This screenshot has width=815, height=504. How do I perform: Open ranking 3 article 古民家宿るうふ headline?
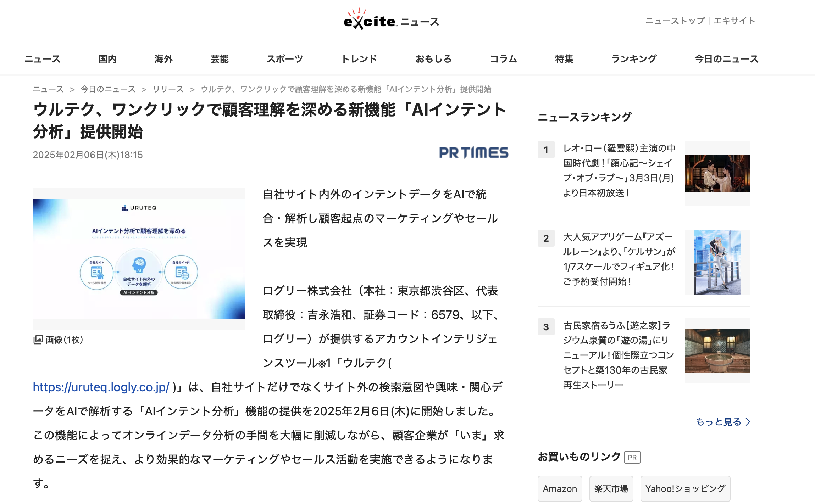pos(619,355)
